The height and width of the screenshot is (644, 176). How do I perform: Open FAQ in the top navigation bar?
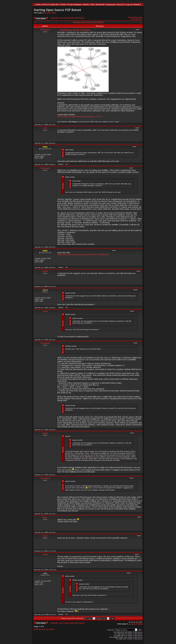click(92, 4)
